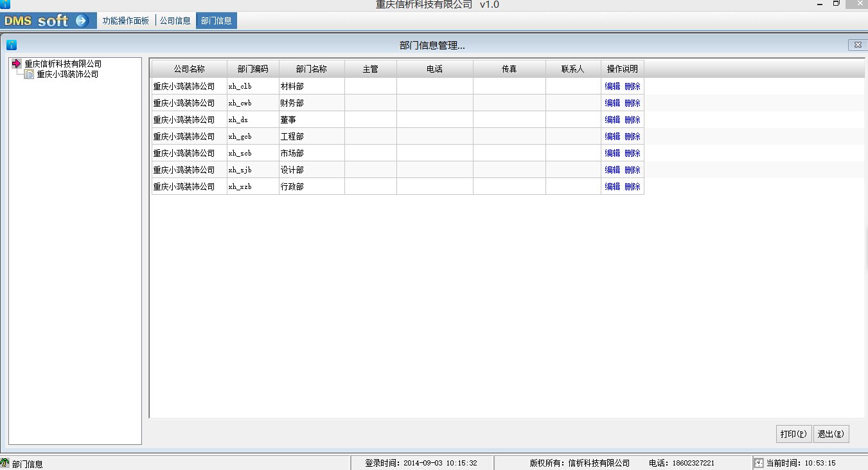Select the red arrow icon by 重庆信析科技有限公司
The height and width of the screenshot is (470, 868).
coord(17,64)
